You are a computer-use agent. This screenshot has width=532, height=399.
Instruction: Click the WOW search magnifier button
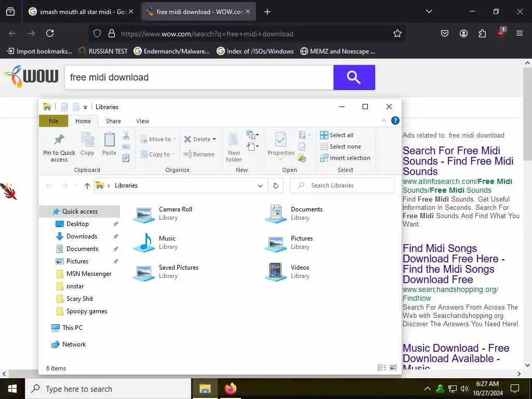(x=354, y=77)
